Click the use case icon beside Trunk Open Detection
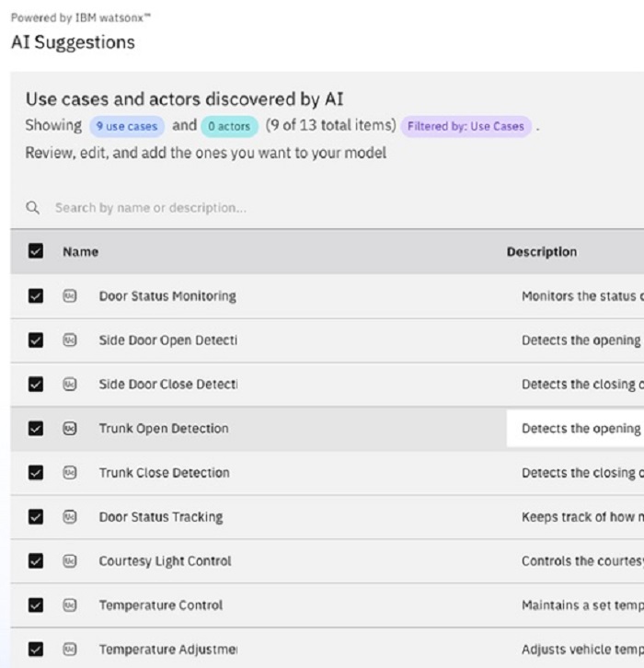644x668 pixels. (70, 429)
